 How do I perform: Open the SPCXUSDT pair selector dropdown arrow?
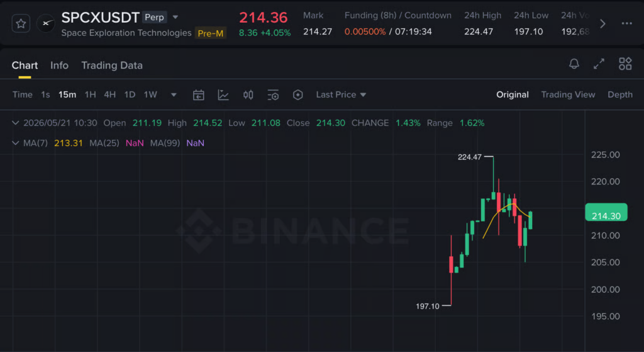tap(175, 17)
